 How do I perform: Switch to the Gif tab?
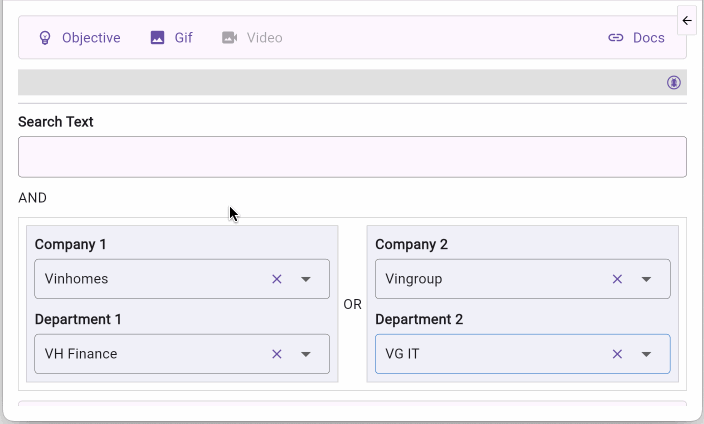coord(183,38)
